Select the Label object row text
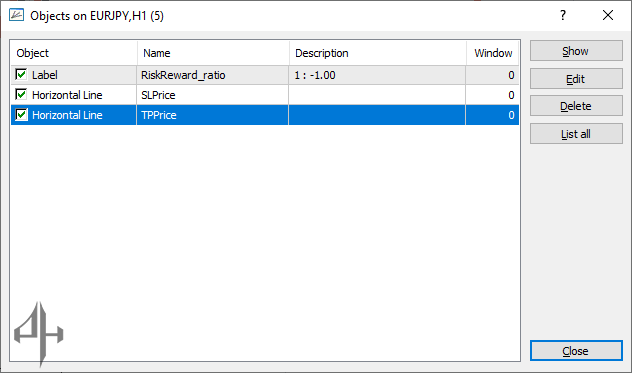This screenshot has height=373, width=632. 45,75
